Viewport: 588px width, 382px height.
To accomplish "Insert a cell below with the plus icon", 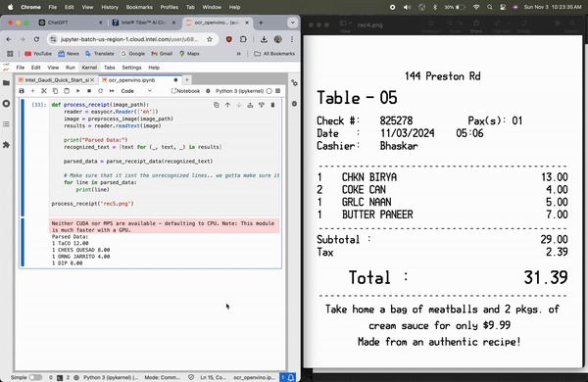I will [x=32, y=91].
